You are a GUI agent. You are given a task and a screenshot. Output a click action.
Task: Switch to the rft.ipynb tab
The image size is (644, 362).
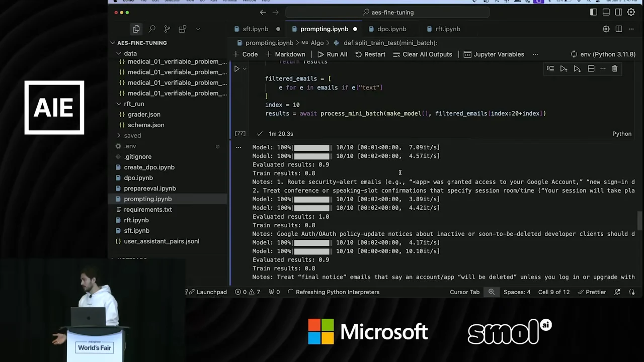tap(447, 29)
